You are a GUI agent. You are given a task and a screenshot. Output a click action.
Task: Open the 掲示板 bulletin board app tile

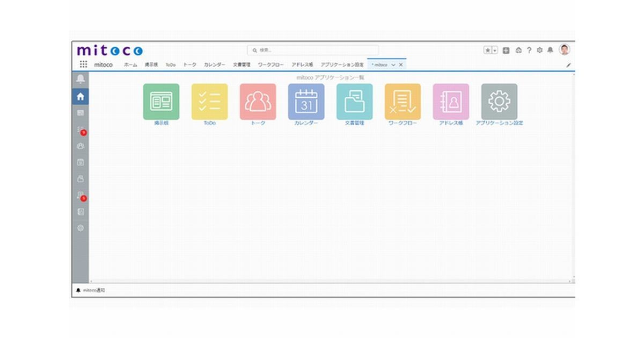[x=161, y=102]
